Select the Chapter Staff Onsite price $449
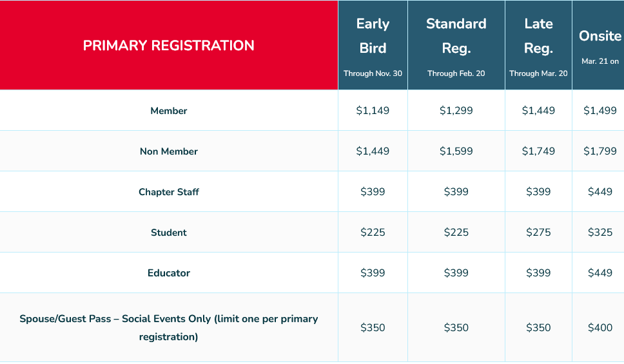This screenshot has width=624, height=364. click(600, 192)
